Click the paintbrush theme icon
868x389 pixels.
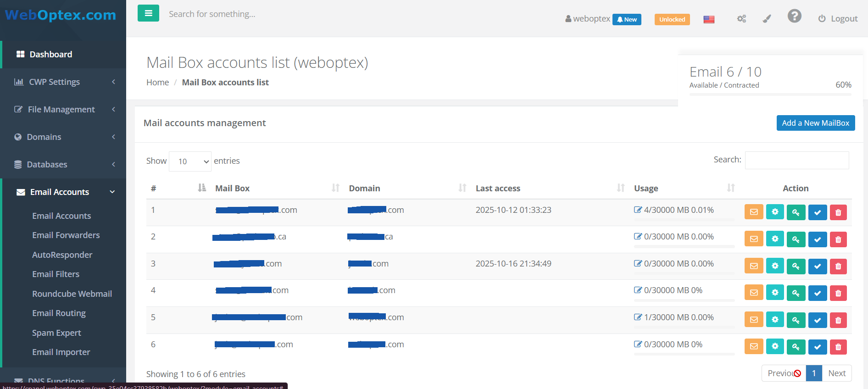tap(767, 19)
